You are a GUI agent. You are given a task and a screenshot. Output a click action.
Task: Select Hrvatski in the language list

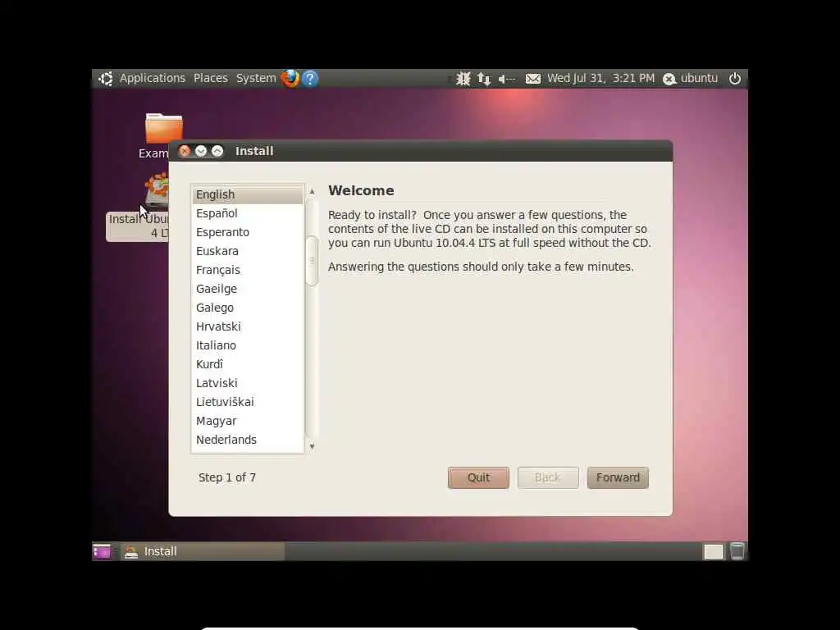pyautogui.click(x=248, y=326)
